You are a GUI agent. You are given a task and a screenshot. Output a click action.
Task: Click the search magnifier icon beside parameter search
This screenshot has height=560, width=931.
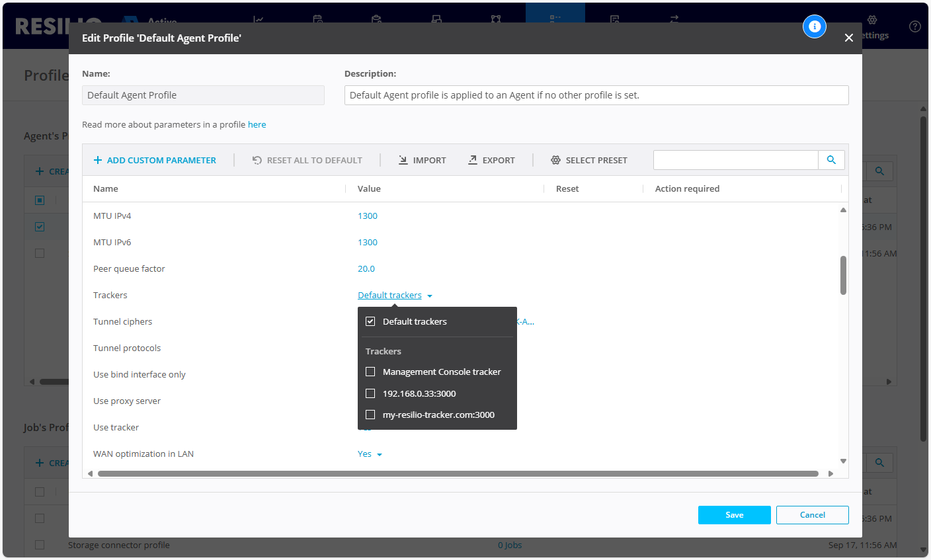831,160
